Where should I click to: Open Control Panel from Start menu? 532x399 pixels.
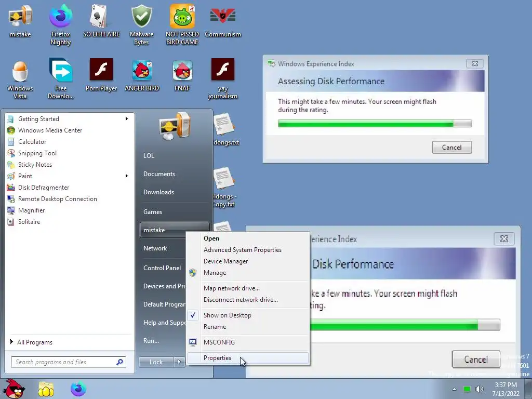(x=163, y=268)
